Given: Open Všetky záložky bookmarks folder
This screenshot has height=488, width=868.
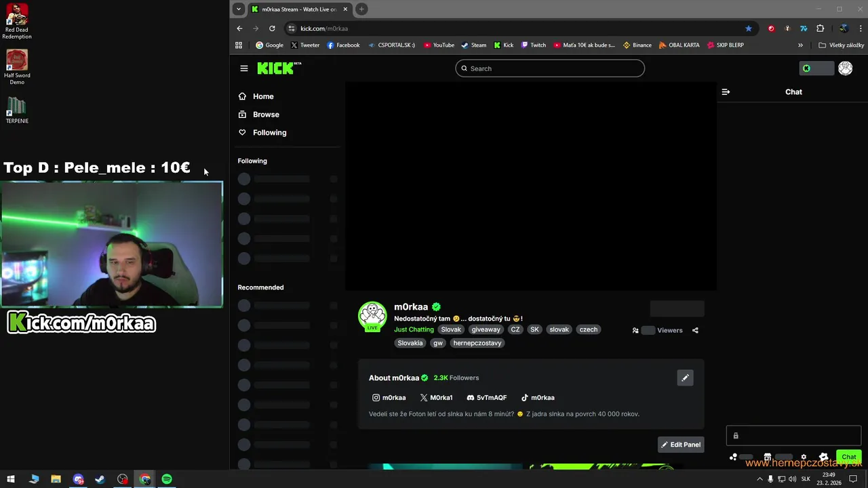Looking at the screenshot, I should click(x=841, y=45).
